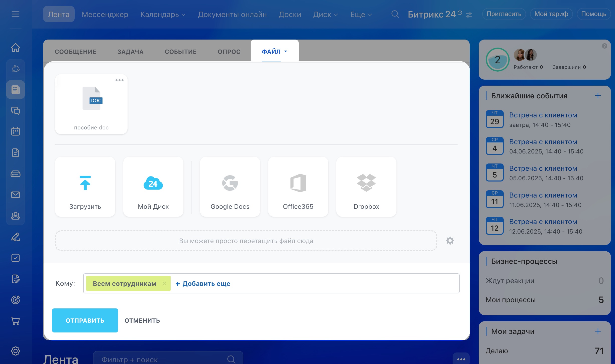Open the collaboration icon in sidebar
The width and height of the screenshot is (615, 364).
pyautogui.click(x=16, y=69)
